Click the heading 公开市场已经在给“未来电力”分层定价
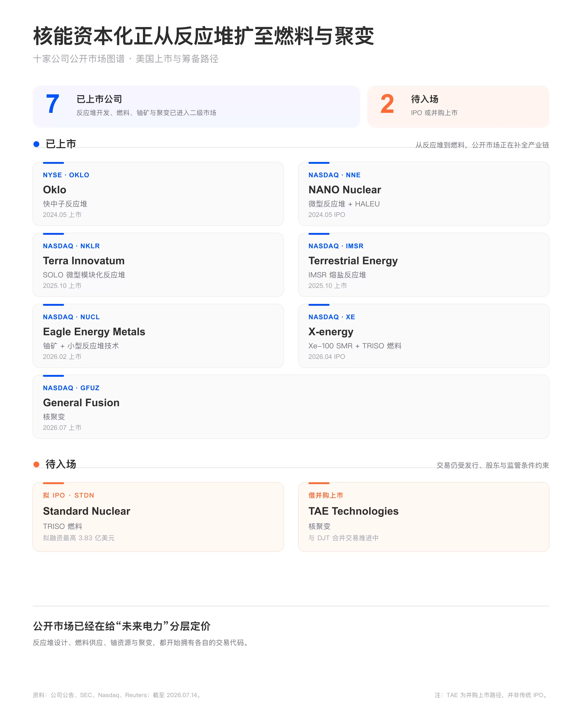This screenshot has height=728, width=582. pos(122,626)
